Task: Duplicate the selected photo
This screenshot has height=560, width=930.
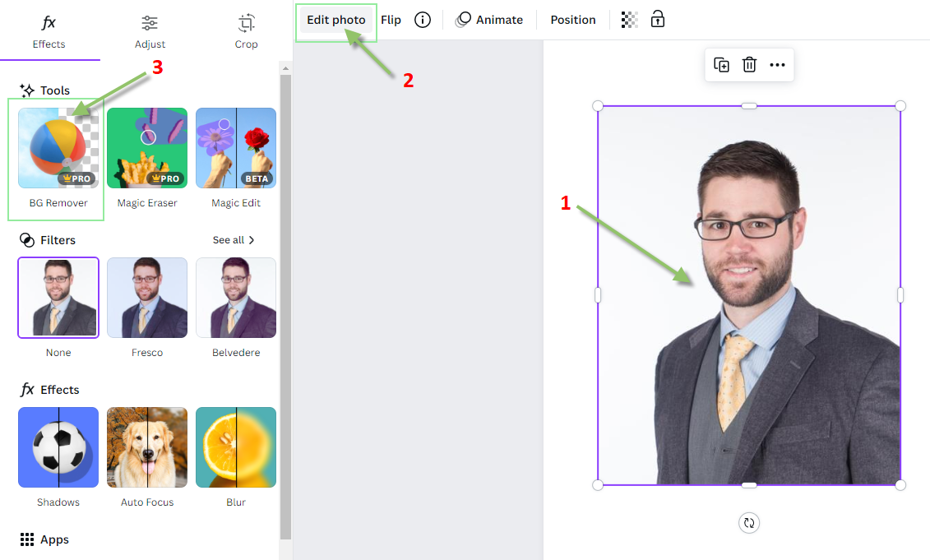Action: [721, 64]
